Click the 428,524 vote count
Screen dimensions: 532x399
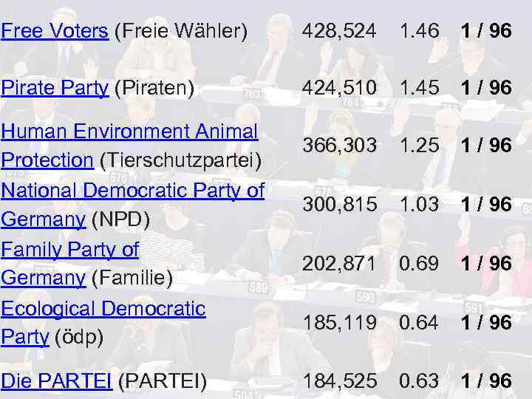point(338,31)
